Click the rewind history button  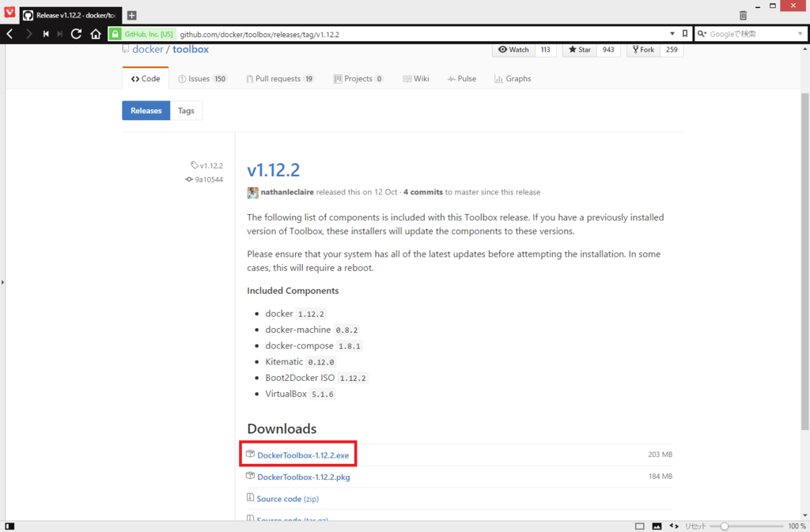click(46, 34)
